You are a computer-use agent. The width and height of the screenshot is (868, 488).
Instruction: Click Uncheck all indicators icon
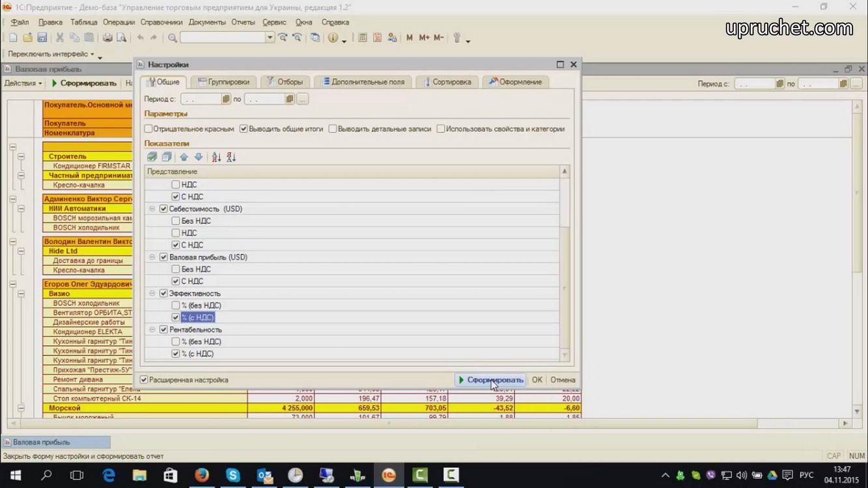167,157
